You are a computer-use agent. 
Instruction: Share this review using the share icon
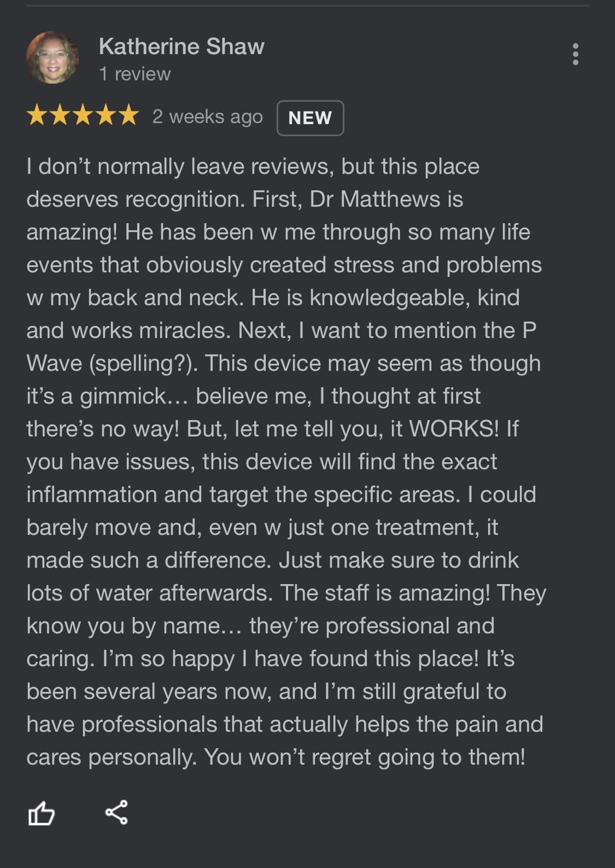(116, 812)
